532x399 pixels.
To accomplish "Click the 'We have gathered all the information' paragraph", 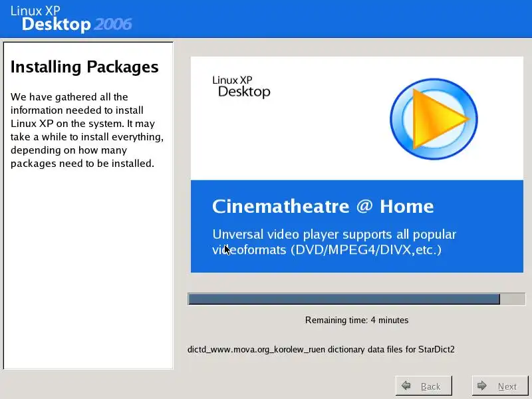I will [x=87, y=130].
